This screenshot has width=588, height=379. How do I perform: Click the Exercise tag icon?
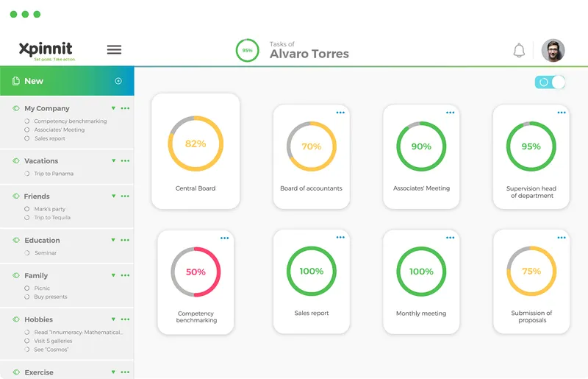tap(15, 372)
